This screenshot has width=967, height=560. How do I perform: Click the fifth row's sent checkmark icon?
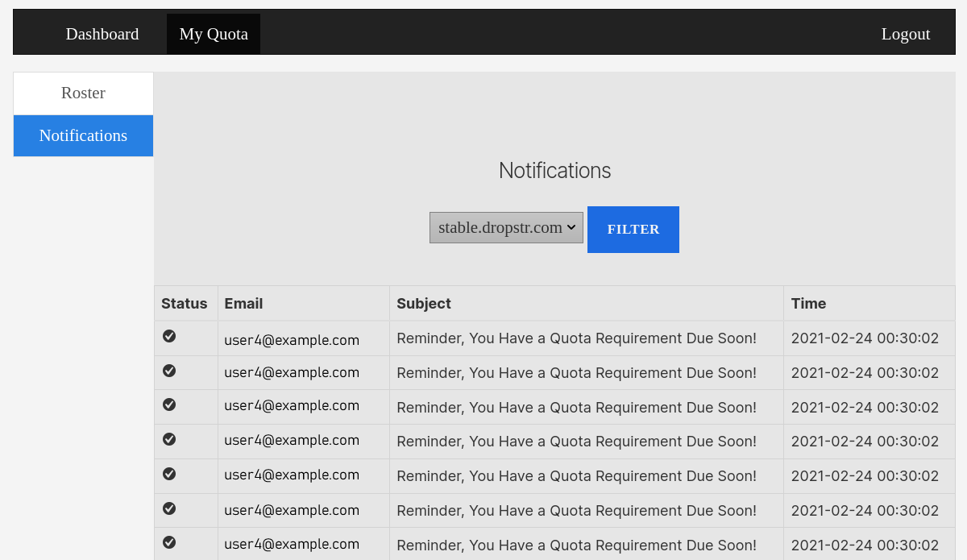pos(169,474)
